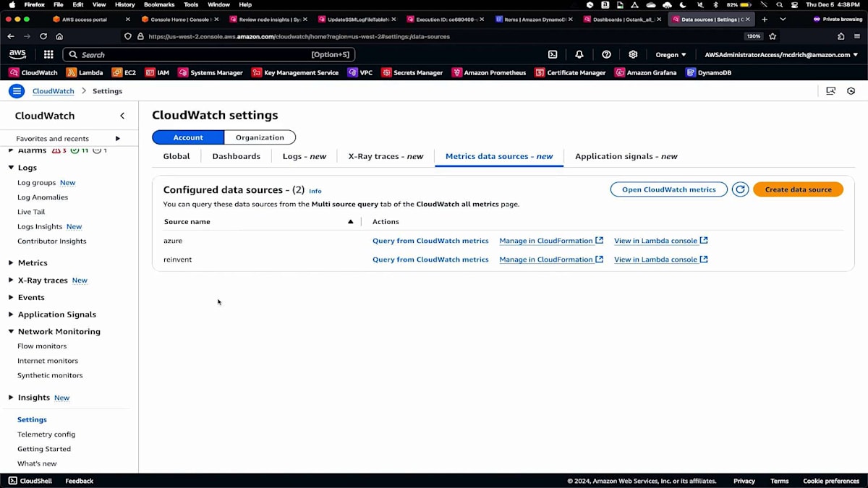Expand the Metrics section in sidebar
Screen dimensions: 868x488
tap(11, 263)
